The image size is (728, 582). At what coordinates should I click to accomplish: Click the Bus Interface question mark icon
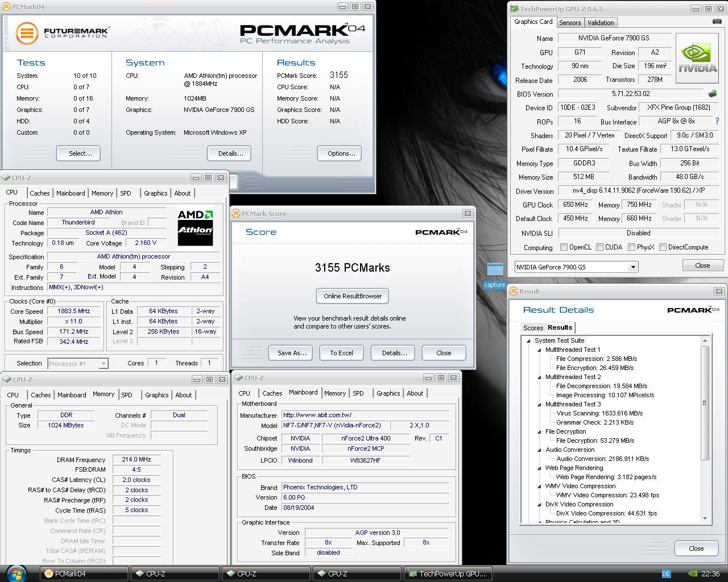[717, 121]
